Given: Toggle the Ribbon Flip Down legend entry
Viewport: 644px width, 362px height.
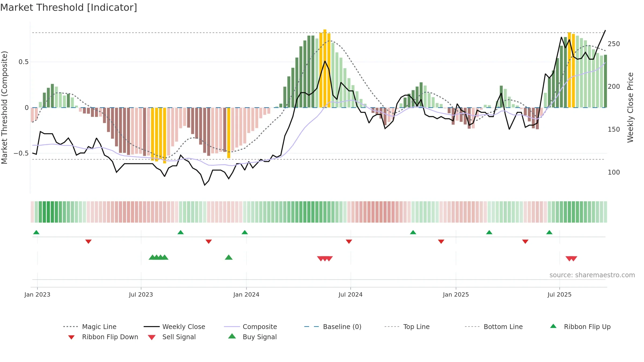Looking at the screenshot, I should point(103,337).
